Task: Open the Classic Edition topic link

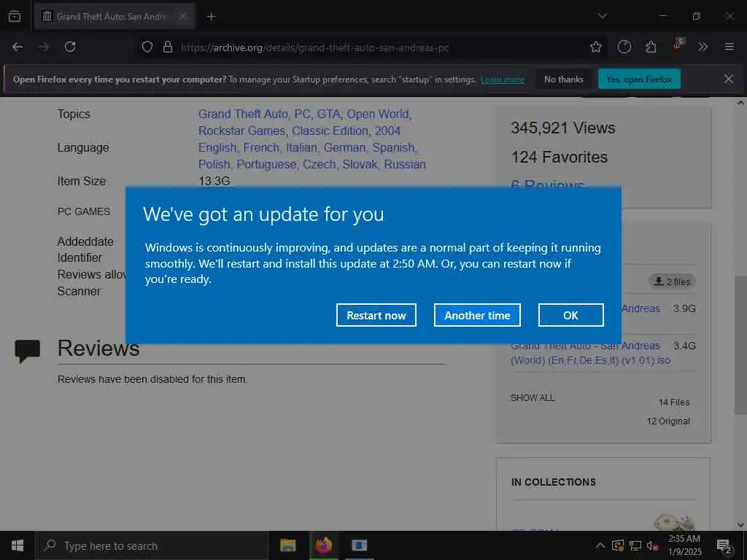Action: tap(330, 131)
